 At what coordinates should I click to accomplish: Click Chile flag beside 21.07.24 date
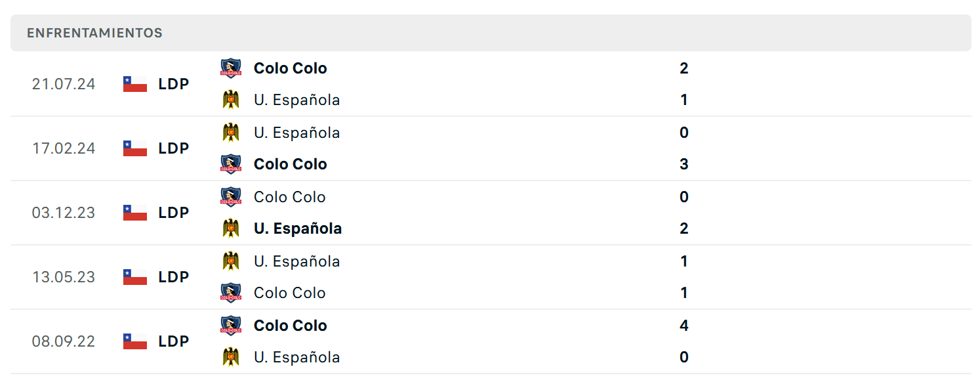[x=135, y=84]
